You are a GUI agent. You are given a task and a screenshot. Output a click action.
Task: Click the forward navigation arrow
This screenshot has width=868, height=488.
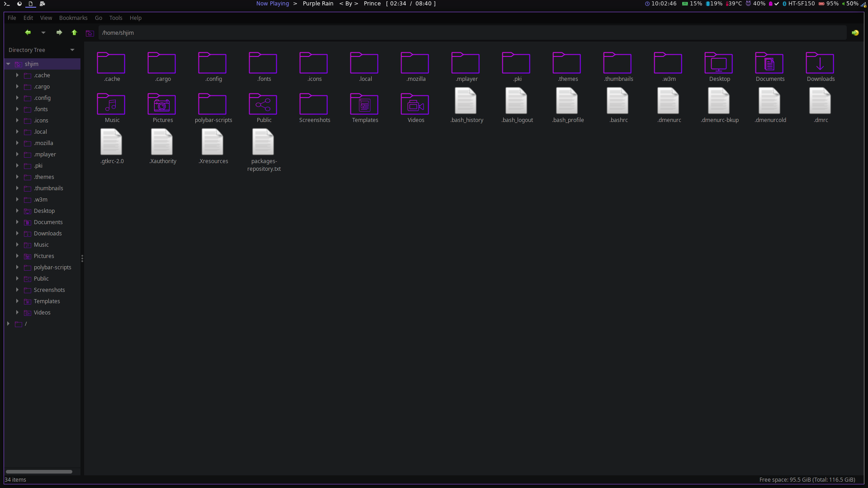coord(59,33)
